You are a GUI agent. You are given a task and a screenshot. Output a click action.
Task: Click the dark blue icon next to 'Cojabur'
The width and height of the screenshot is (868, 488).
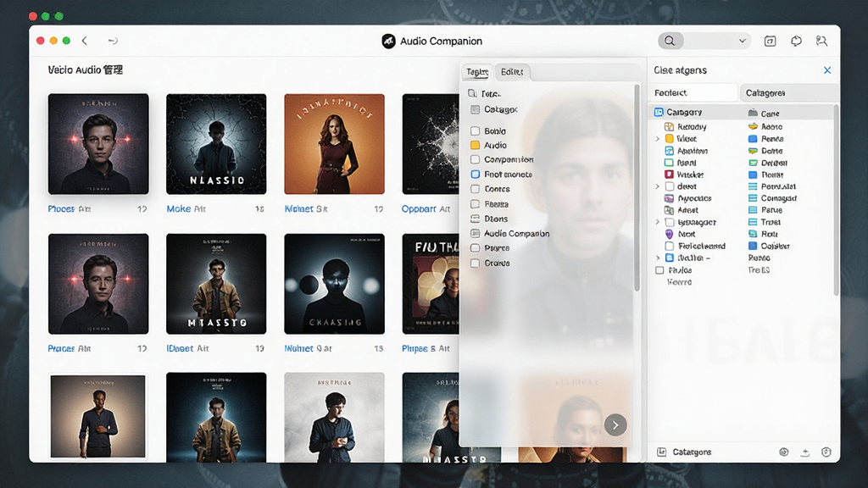[x=753, y=246]
